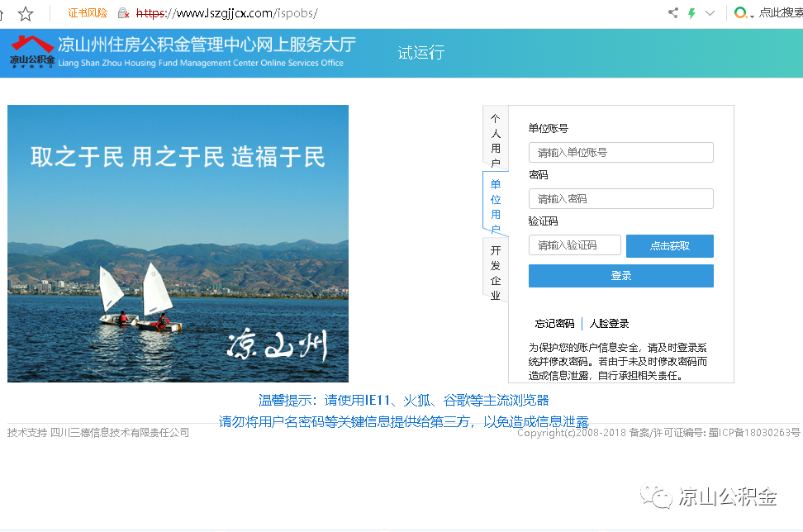Click the search engine logo near the search box
Viewport: 803px width, 532px height.
tap(740, 13)
